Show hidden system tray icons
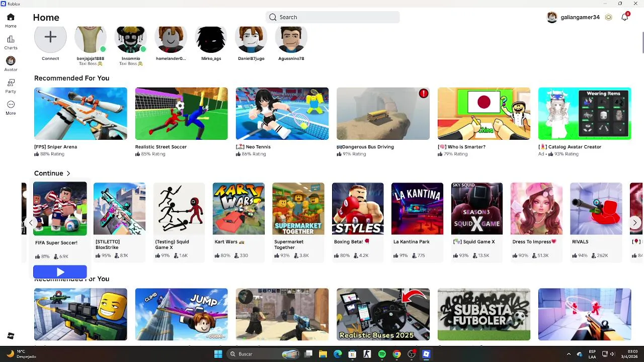The image size is (644, 362). tap(569, 354)
